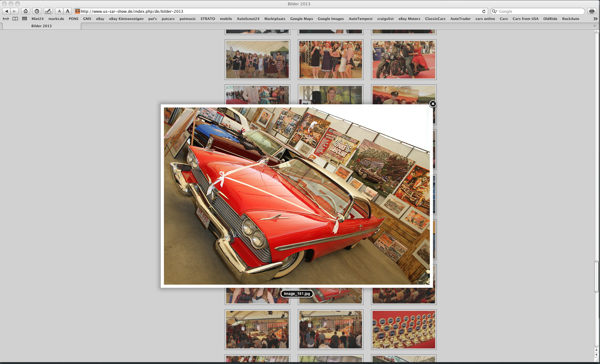This screenshot has width=600, height=364.
Task: Click the vertical scrollbar thumb
Action: pyautogui.click(x=596, y=277)
